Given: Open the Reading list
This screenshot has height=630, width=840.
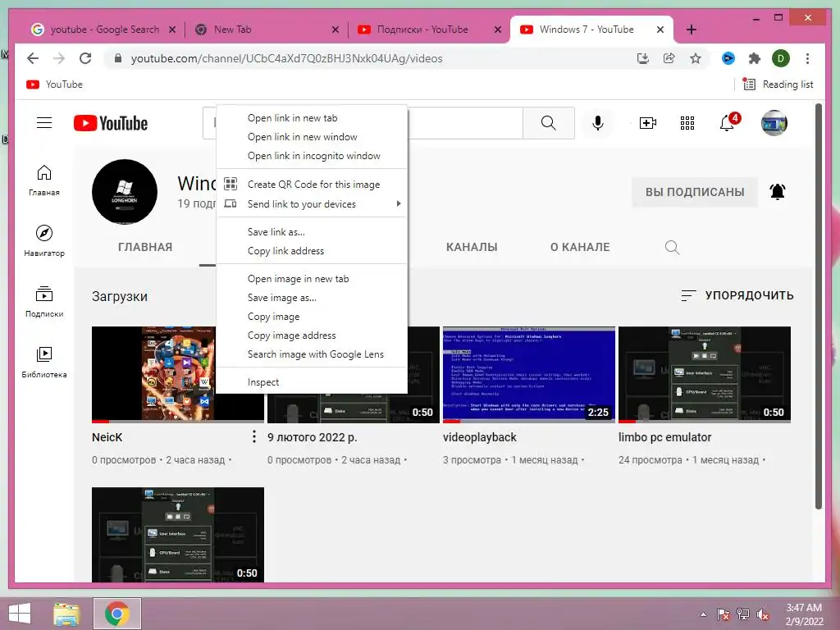Looking at the screenshot, I should point(778,84).
